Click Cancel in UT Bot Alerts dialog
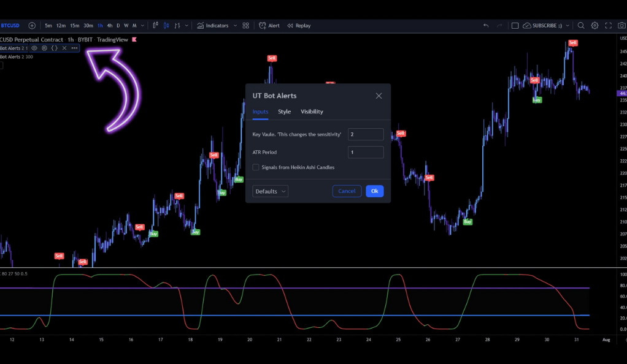 click(x=347, y=191)
